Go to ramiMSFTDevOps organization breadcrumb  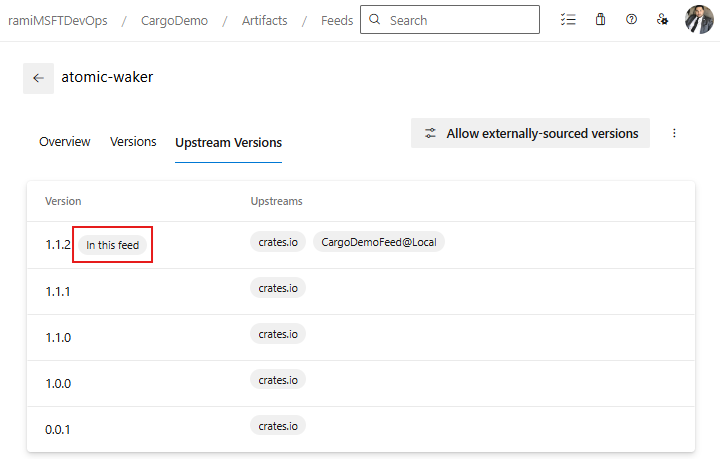click(x=58, y=20)
